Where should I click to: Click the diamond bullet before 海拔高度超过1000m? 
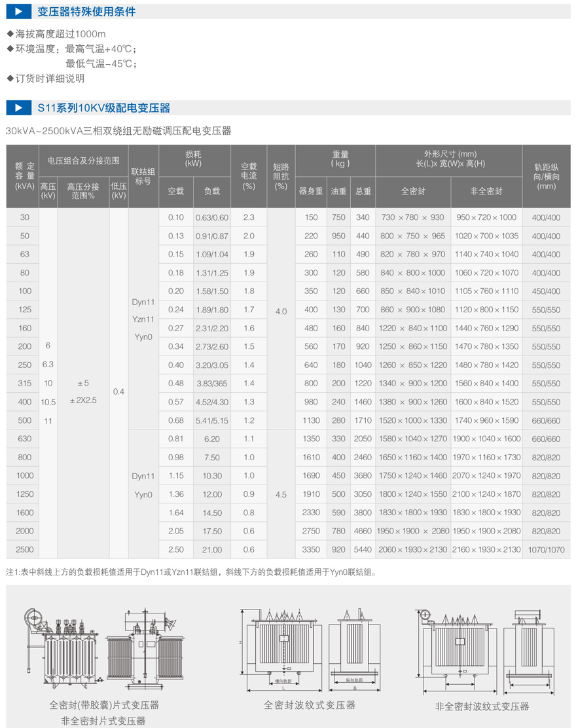[x=10, y=34]
